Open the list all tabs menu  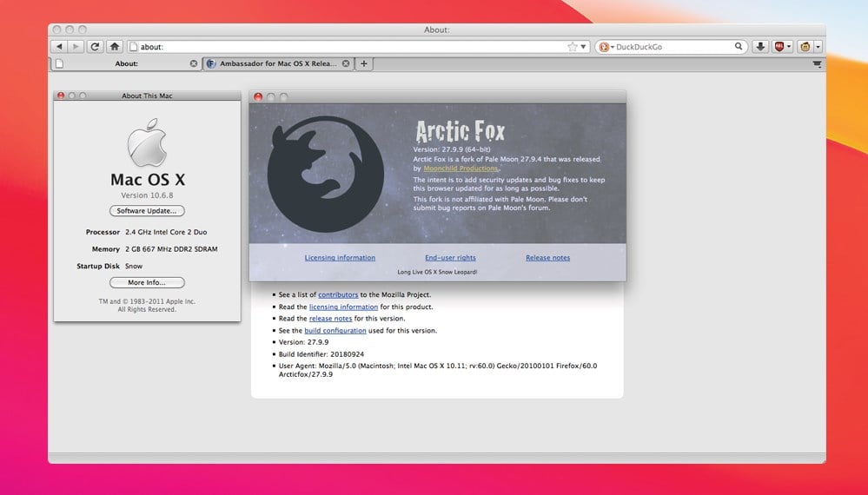[817, 64]
